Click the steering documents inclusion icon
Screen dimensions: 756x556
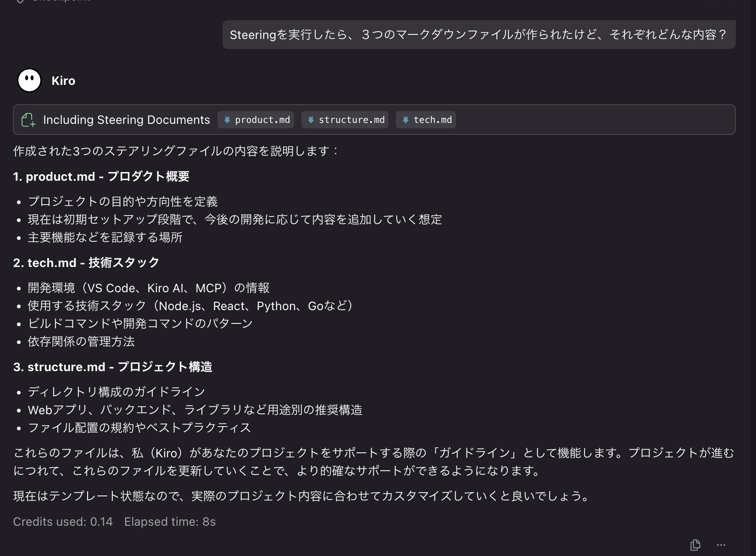(28, 119)
